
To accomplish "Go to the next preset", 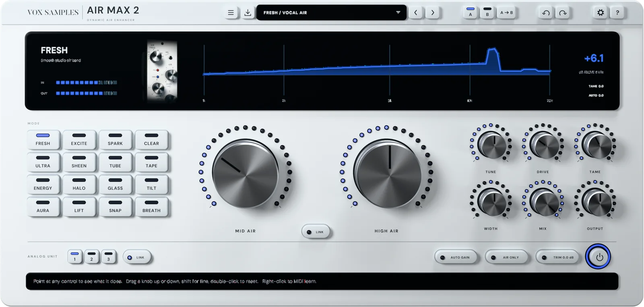I will (x=433, y=12).
